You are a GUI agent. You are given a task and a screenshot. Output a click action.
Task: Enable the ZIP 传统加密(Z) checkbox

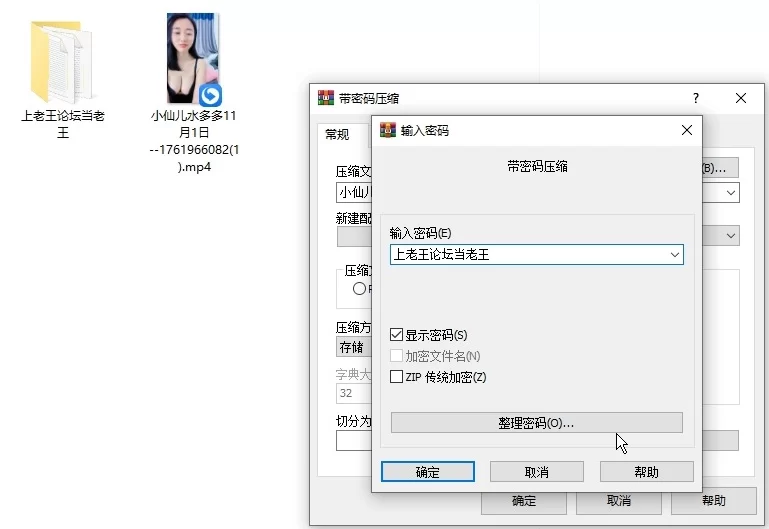click(397, 377)
